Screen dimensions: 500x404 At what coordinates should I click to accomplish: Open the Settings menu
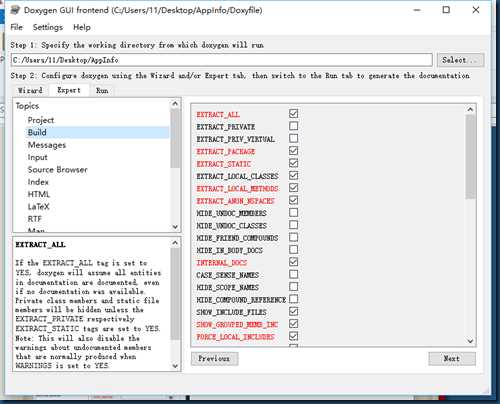click(48, 27)
